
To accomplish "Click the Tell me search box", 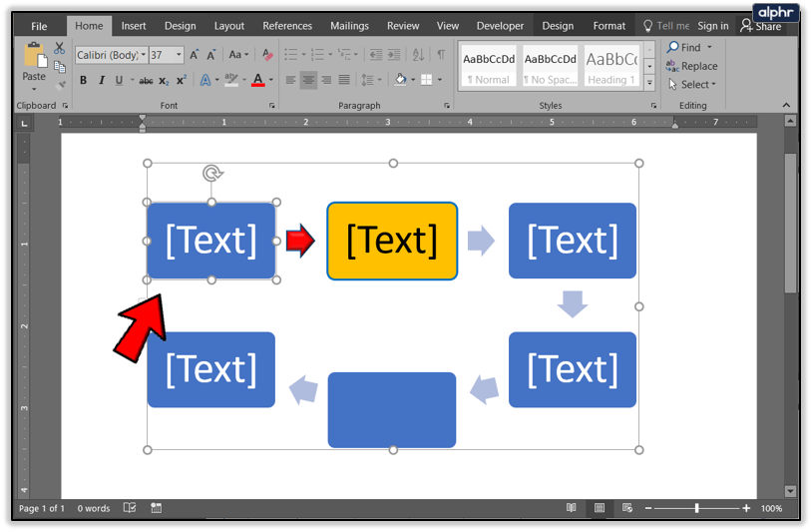I will coord(666,26).
